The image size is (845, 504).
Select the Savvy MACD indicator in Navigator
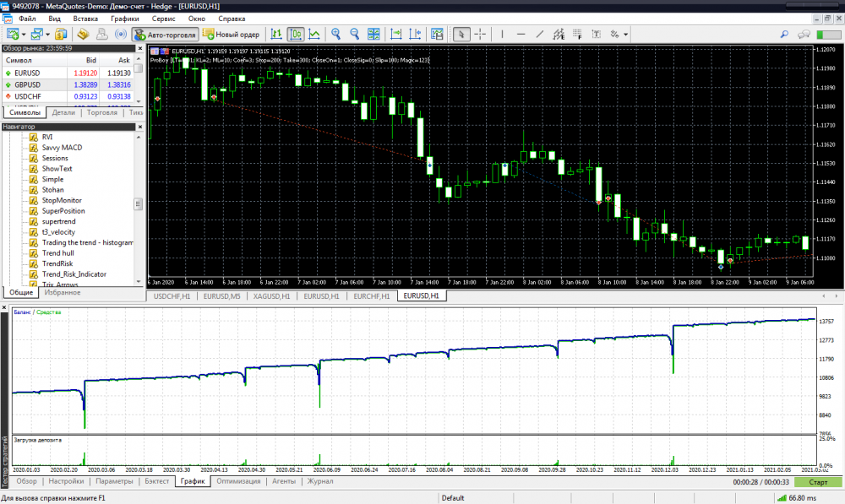coord(62,148)
